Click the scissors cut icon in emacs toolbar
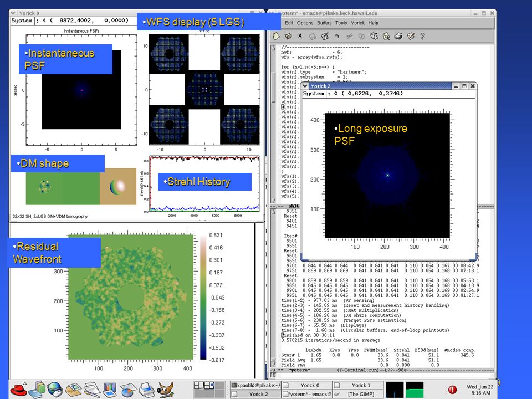This screenshot has height=399, width=532. pos(350,36)
